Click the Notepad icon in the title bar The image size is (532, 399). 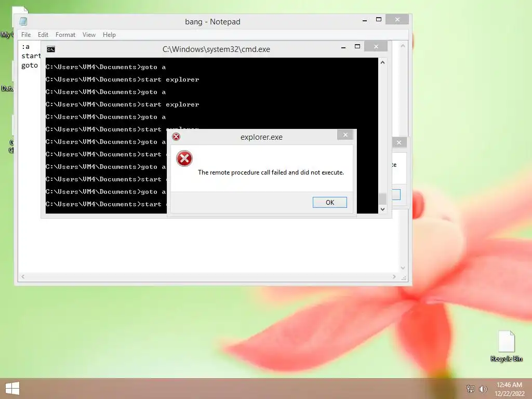[23, 21]
